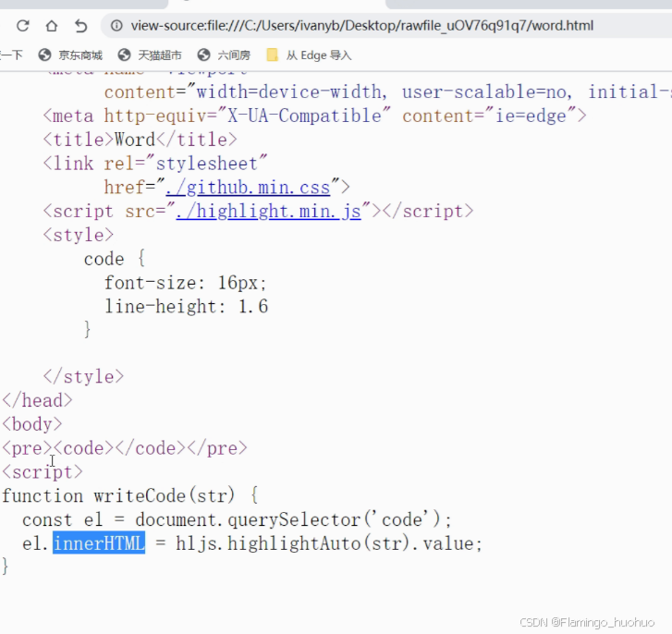Click the closing </style> tag
The width and height of the screenshot is (672, 634).
pyautogui.click(x=83, y=377)
